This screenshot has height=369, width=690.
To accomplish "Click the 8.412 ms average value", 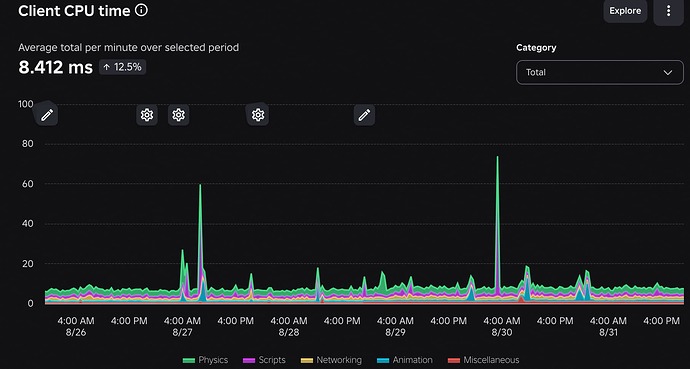I will coord(55,67).
